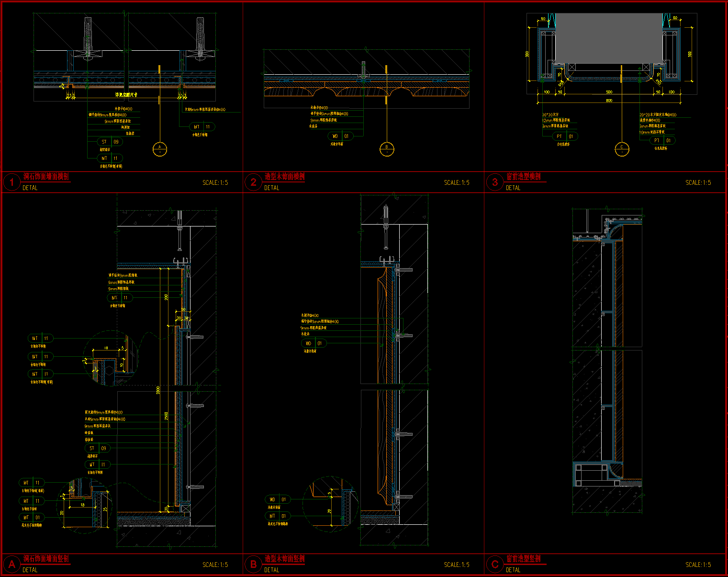
Task: Pick the red circled detail number 3
Action: pos(495,182)
